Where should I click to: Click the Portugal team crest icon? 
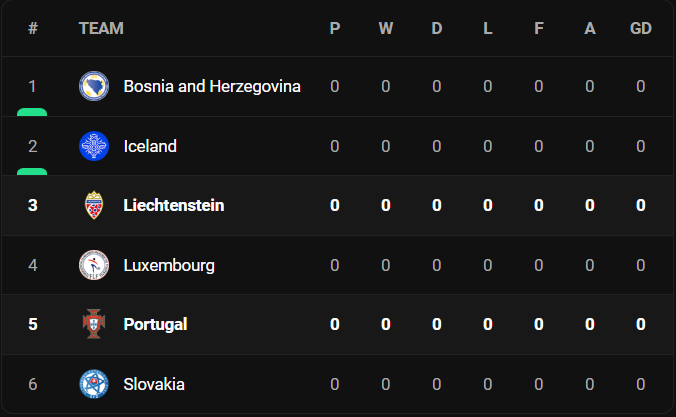94,324
